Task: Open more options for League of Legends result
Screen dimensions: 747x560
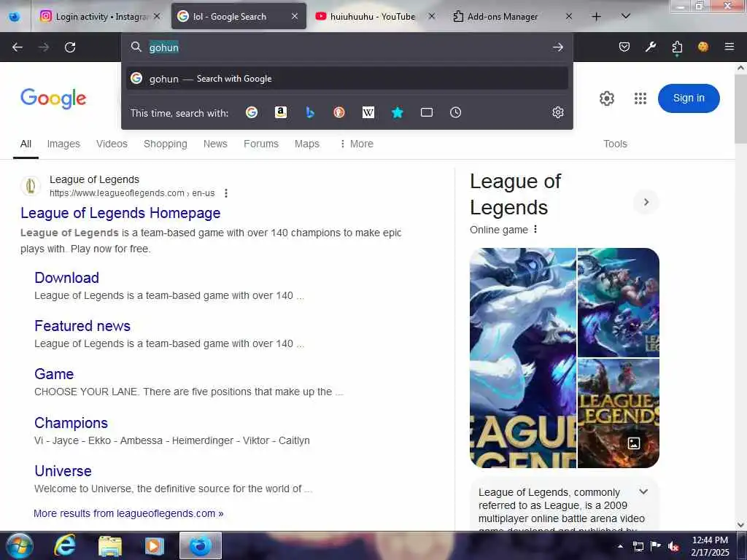Action: tap(226, 193)
